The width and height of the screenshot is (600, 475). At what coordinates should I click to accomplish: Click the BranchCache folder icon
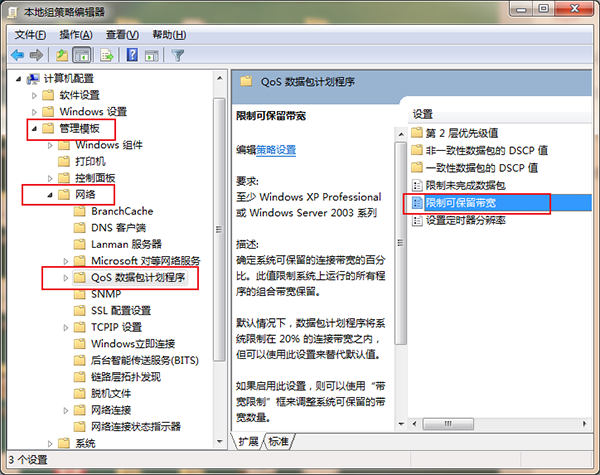80,211
